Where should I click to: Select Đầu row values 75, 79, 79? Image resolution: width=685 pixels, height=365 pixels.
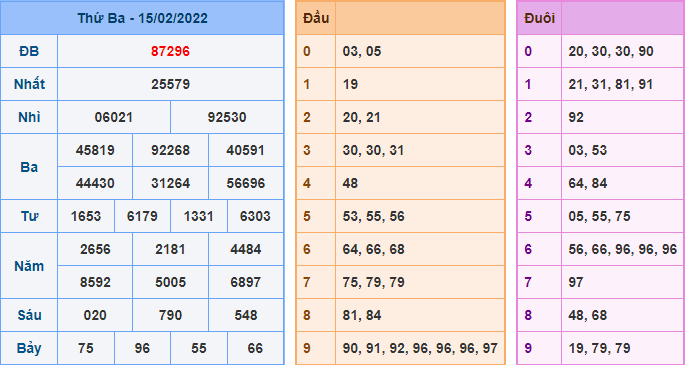(x=374, y=282)
